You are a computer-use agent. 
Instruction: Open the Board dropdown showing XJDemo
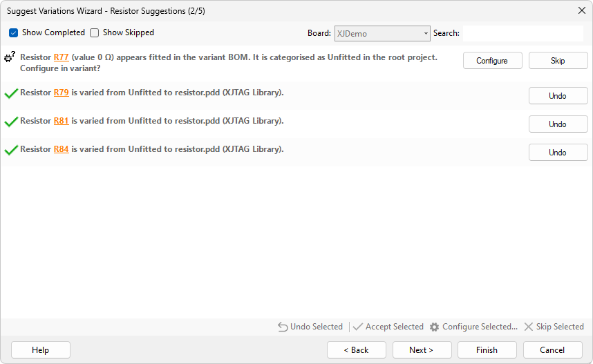[x=382, y=33]
